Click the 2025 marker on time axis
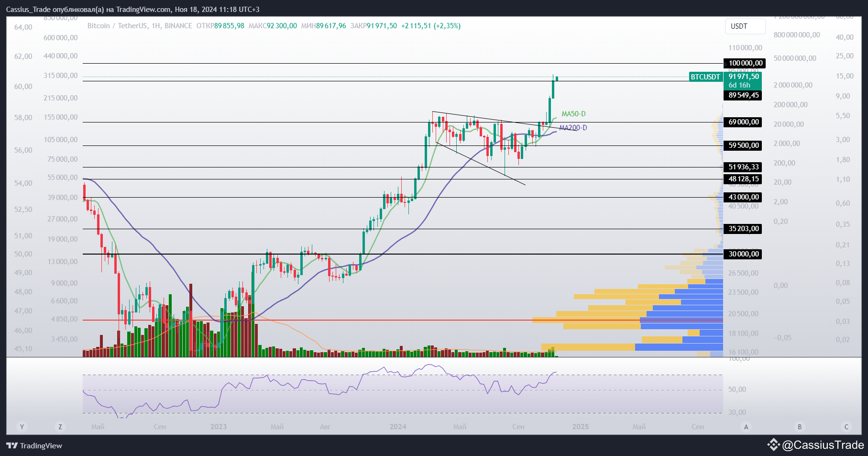This screenshot has height=456, width=868. pyautogui.click(x=581, y=426)
